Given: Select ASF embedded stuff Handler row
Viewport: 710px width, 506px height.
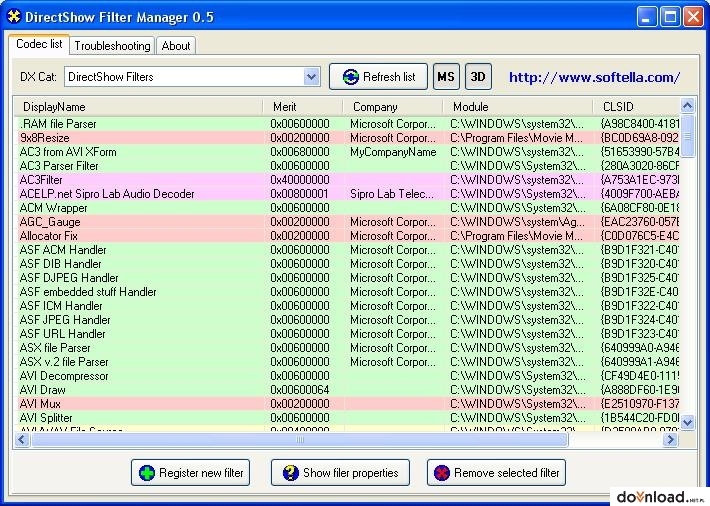Looking at the screenshot, I should 347,292.
